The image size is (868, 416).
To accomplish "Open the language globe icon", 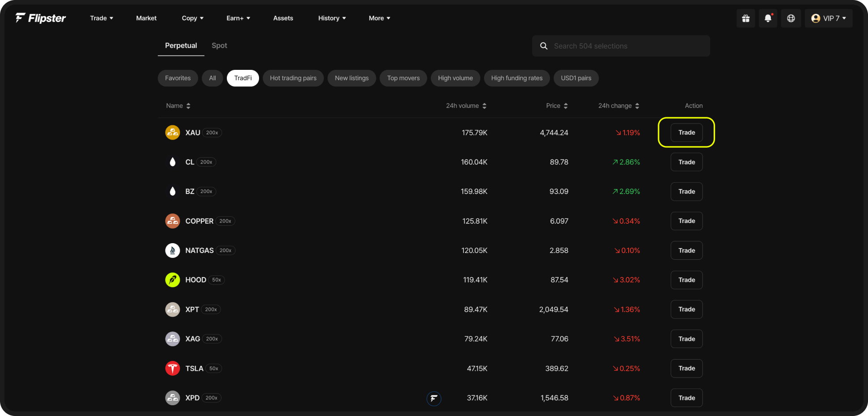I will tap(791, 18).
